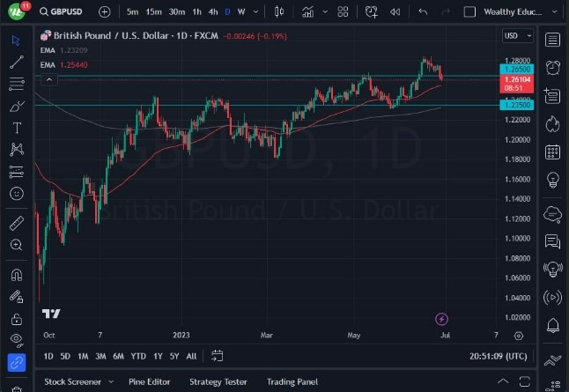Select the trend line drawing tool

pyautogui.click(x=17, y=62)
